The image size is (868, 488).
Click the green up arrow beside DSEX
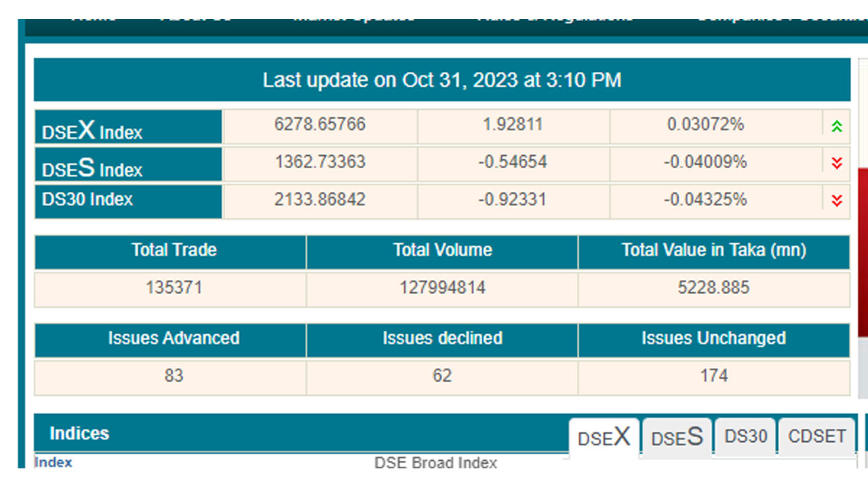(837, 126)
